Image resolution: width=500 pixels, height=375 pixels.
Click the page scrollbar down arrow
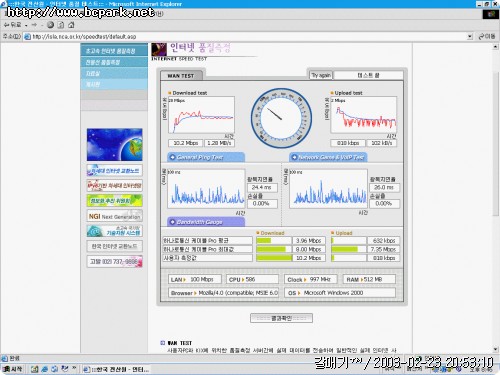pyautogui.click(x=496, y=349)
